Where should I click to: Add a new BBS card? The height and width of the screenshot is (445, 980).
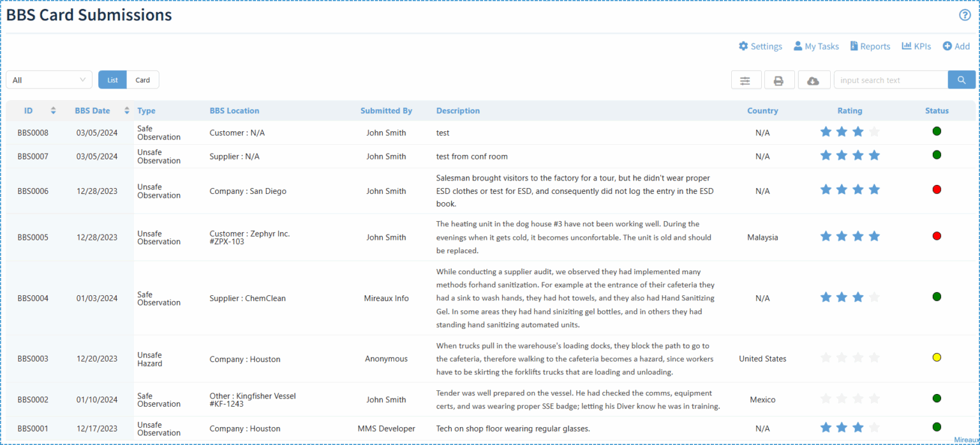pyautogui.click(x=956, y=47)
